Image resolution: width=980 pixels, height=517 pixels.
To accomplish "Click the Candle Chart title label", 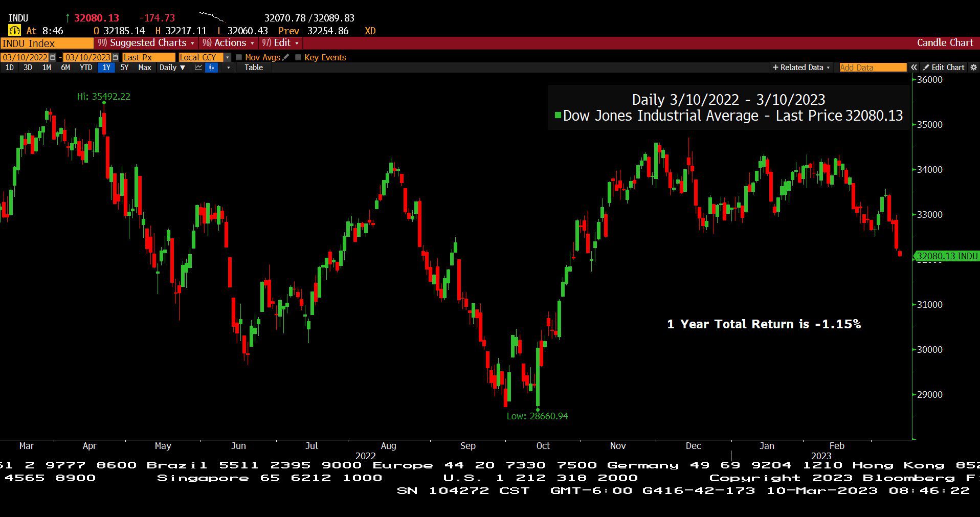I will tap(945, 43).
